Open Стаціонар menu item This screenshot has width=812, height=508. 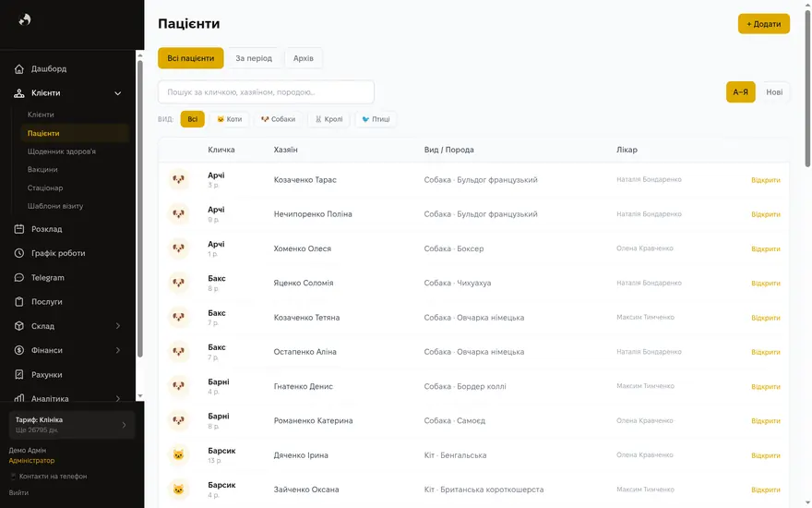coord(45,187)
